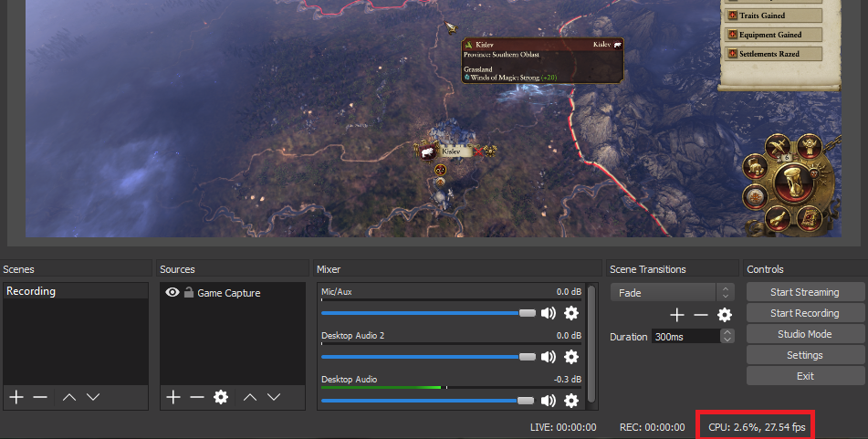
Task: Move source down with Sources arrow
Action: point(274,397)
